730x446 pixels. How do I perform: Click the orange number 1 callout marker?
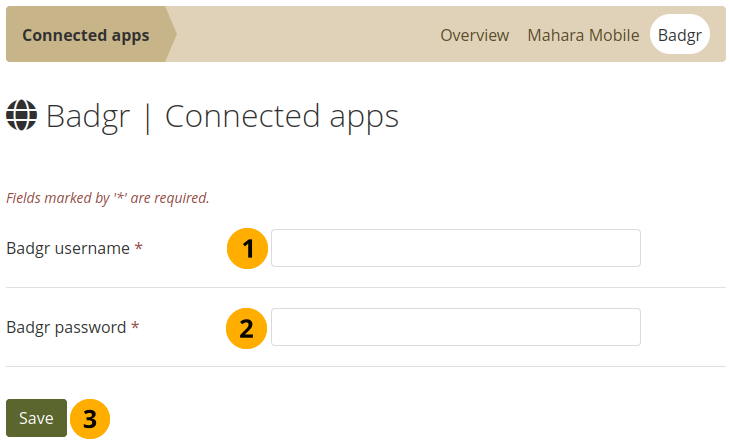point(248,249)
